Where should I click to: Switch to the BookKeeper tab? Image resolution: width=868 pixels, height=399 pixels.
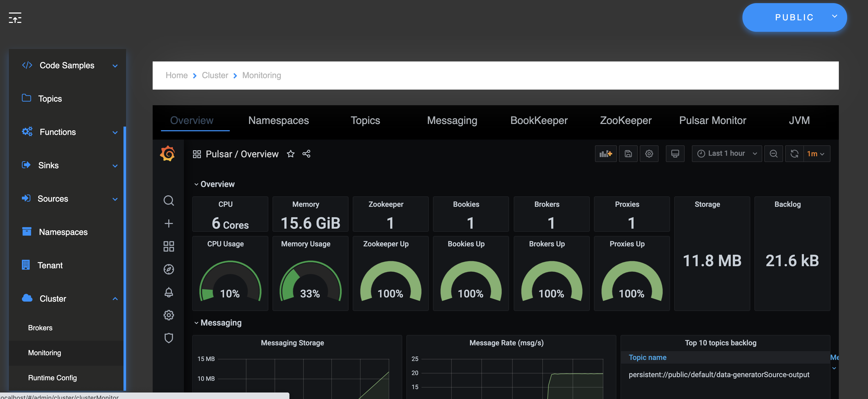click(538, 120)
